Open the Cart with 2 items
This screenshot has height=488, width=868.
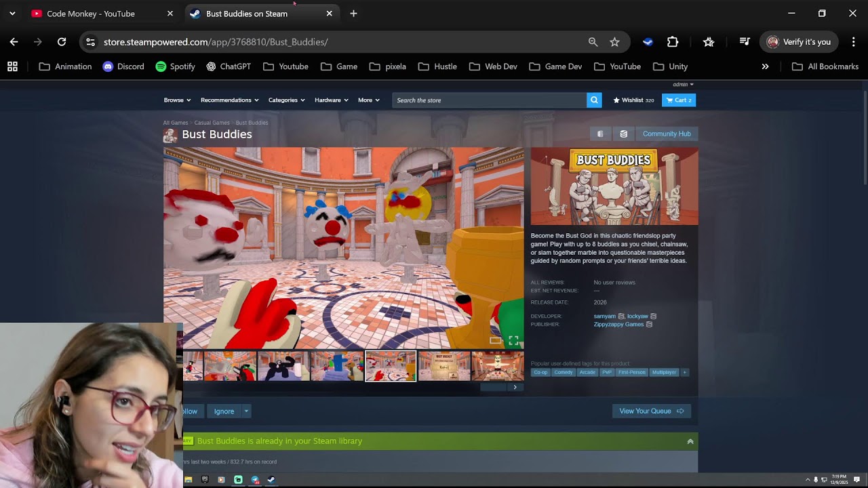pos(678,100)
